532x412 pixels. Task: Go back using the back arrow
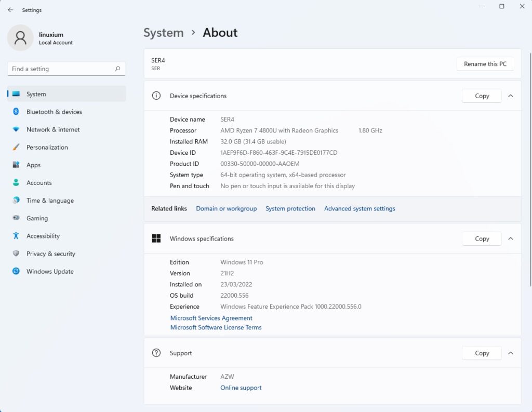click(10, 10)
